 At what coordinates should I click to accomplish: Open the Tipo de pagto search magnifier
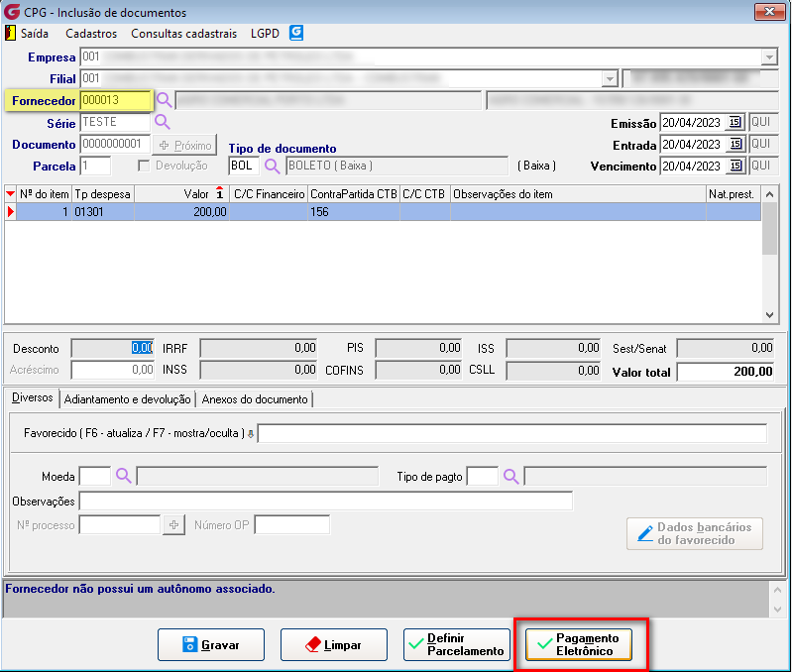(x=510, y=476)
